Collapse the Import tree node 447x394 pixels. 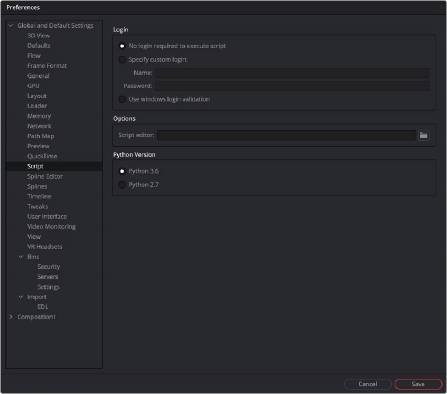[x=21, y=297]
